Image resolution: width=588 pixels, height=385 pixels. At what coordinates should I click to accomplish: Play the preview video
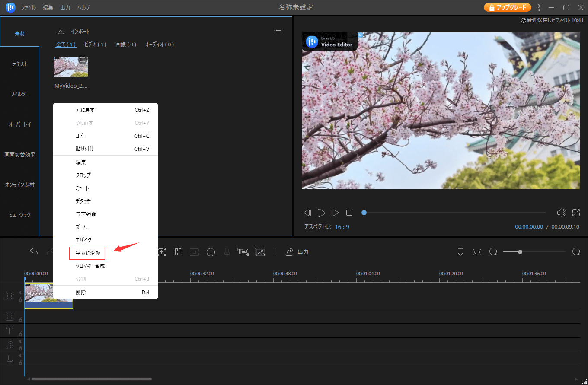pos(321,213)
